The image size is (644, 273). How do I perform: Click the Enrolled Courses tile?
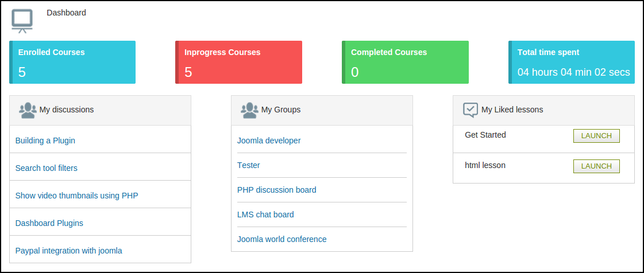tap(72, 63)
